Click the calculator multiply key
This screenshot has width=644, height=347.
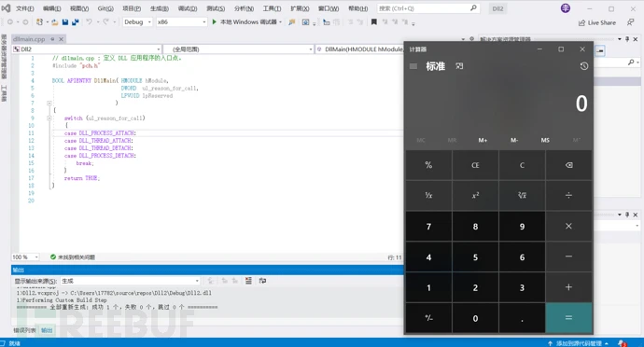tap(568, 227)
